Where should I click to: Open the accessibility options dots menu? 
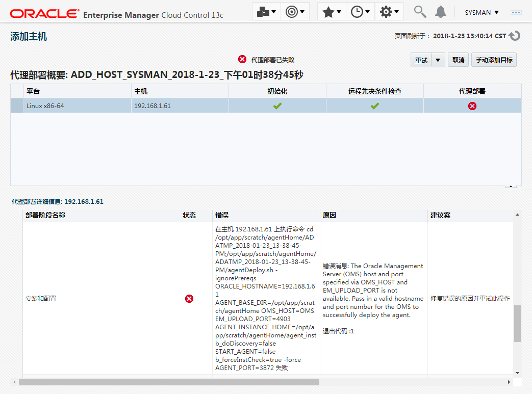(x=517, y=12)
